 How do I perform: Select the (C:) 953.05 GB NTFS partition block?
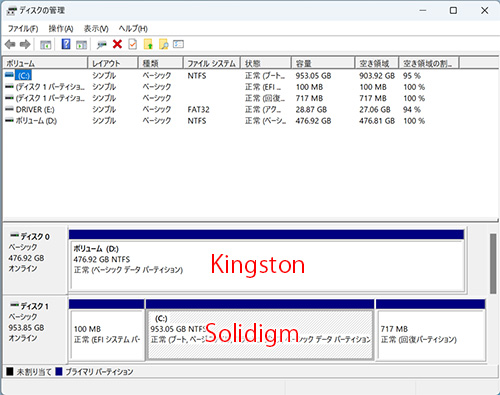click(260, 330)
